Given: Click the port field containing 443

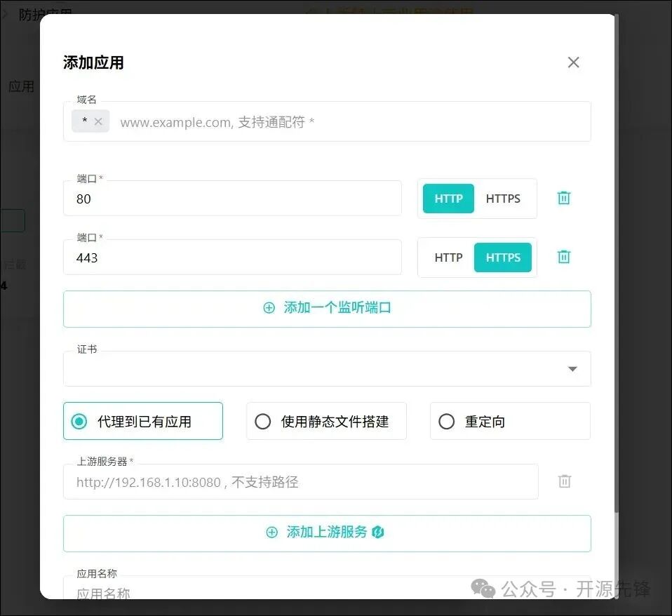Looking at the screenshot, I should pos(231,257).
